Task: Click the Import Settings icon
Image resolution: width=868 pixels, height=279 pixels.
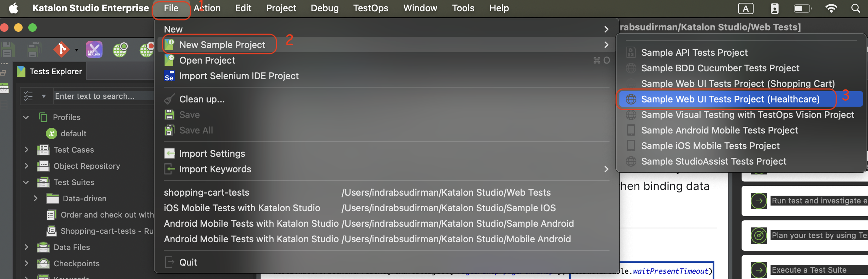Action: point(169,154)
